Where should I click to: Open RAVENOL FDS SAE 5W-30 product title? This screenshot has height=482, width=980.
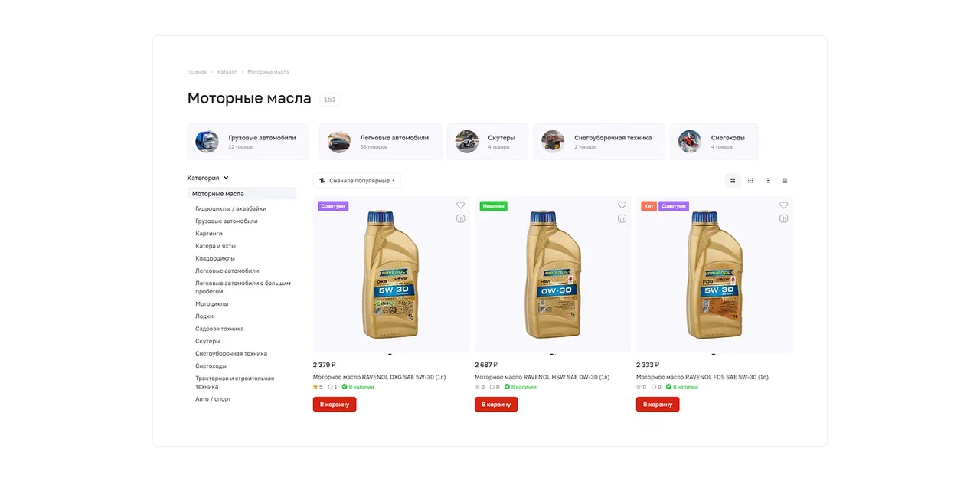(702, 377)
